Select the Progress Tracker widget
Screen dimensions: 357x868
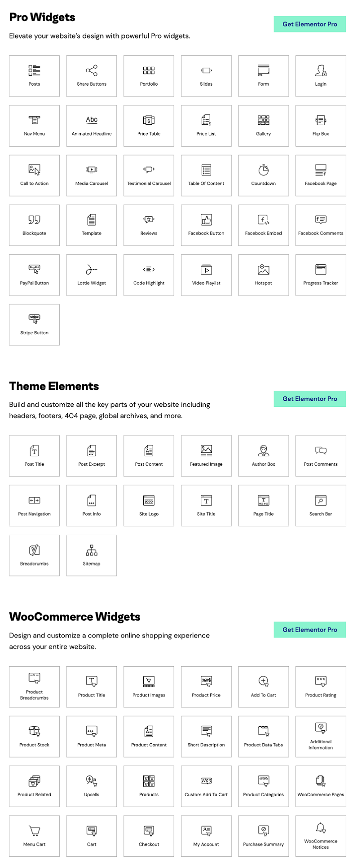click(320, 275)
